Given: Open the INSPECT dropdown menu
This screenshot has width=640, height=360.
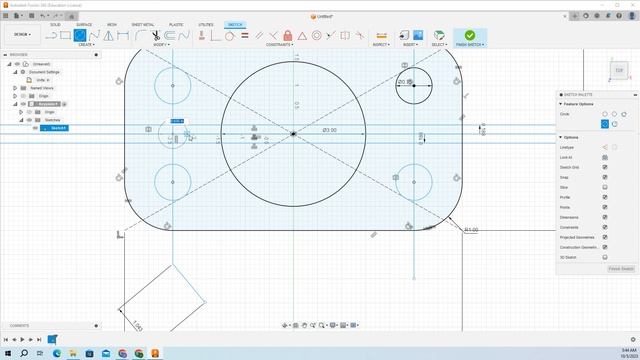Looking at the screenshot, I should coord(381,44).
